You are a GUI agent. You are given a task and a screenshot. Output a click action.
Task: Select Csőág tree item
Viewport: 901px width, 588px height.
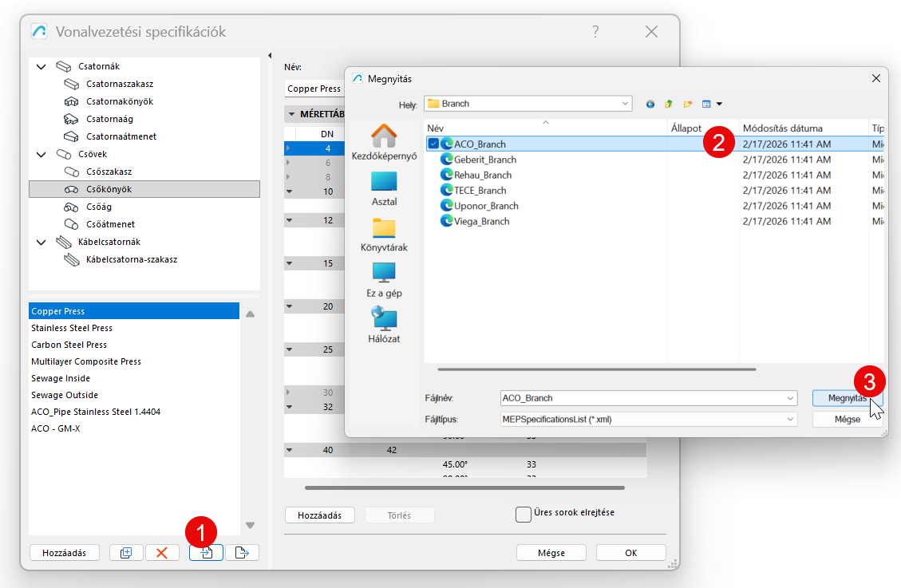(99, 207)
